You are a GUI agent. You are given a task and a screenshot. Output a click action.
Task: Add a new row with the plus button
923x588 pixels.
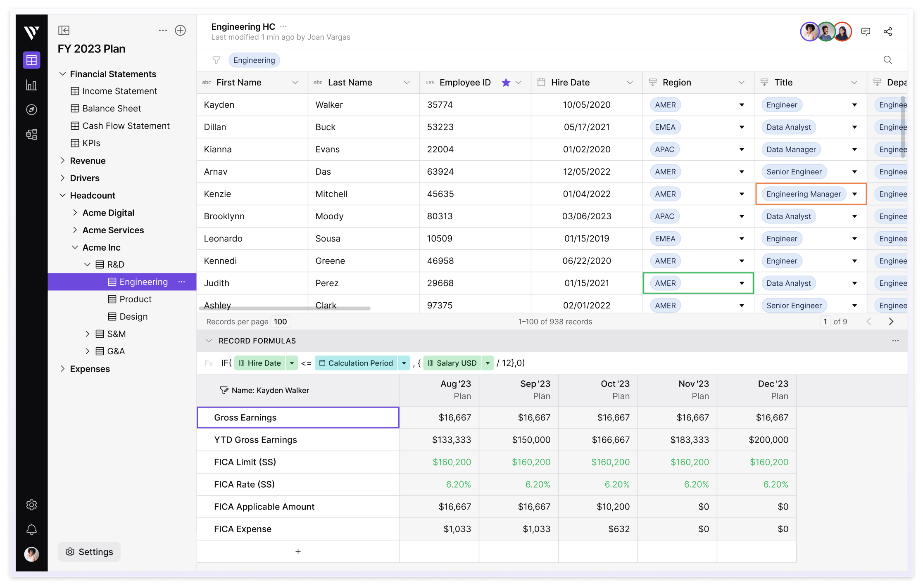pos(298,551)
